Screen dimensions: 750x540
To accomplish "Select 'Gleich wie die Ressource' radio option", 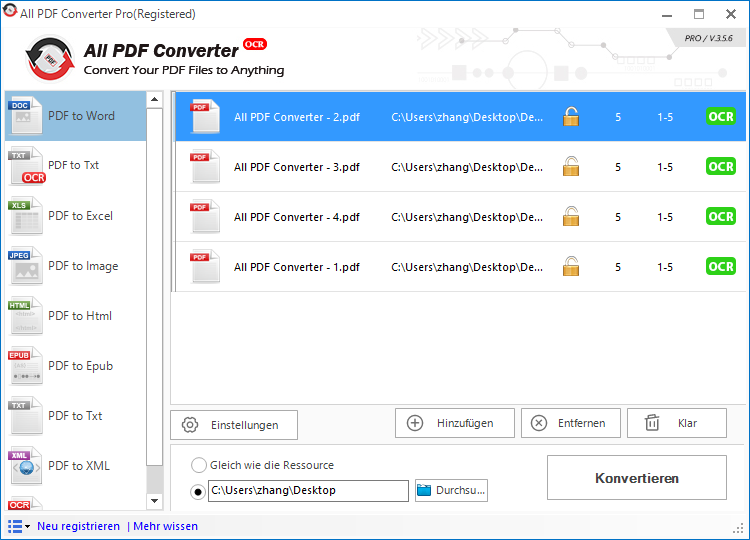I will point(199,465).
